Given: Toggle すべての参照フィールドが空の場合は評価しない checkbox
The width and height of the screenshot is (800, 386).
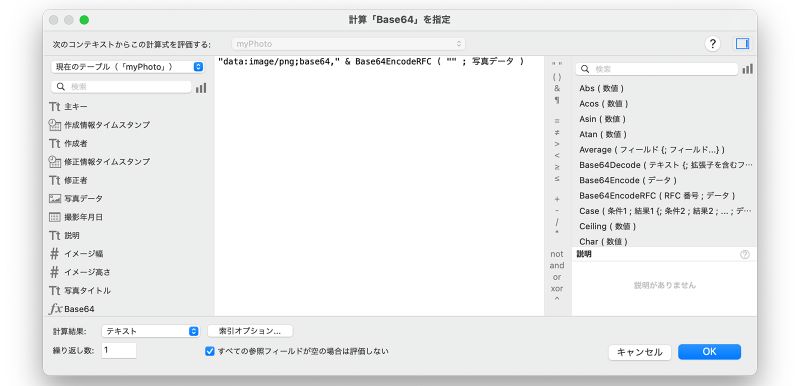Looking at the screenshot, I should pos(209,351).
